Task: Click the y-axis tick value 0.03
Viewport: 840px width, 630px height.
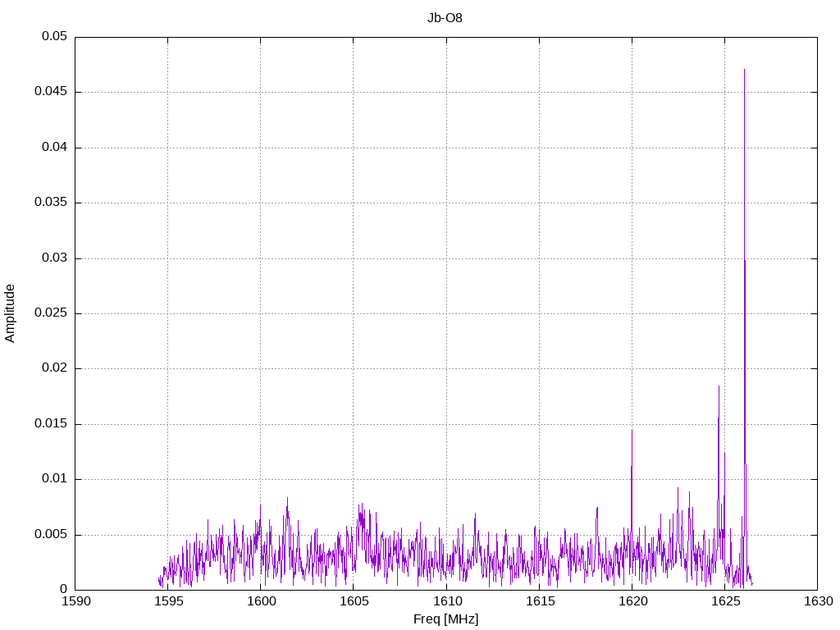Action: [55, 258]
